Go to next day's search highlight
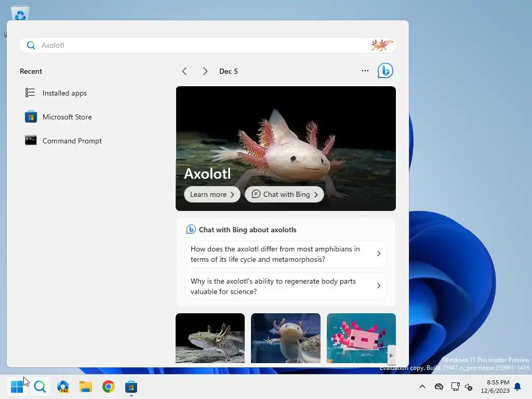This screenshot has height=399, width=532. tap(205, 71)
